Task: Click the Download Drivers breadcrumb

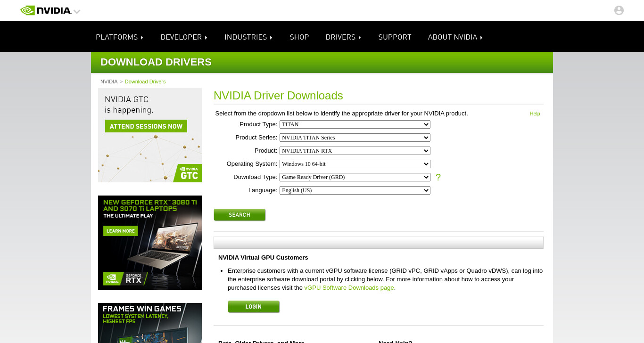Action: tap(145, 82)
